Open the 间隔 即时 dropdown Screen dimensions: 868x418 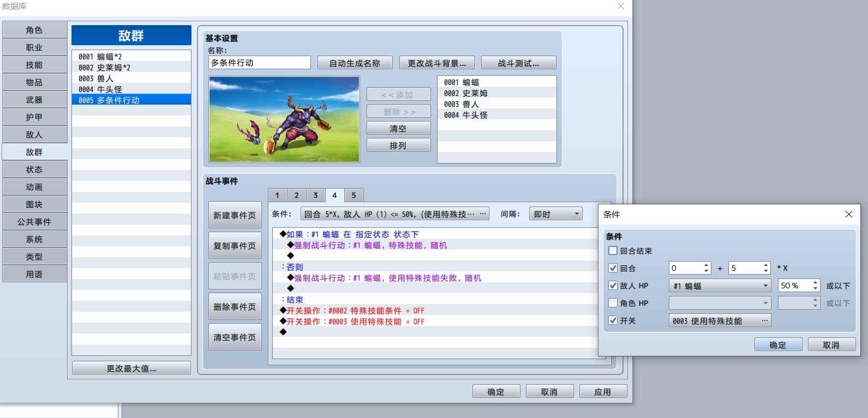click(555, 214)
